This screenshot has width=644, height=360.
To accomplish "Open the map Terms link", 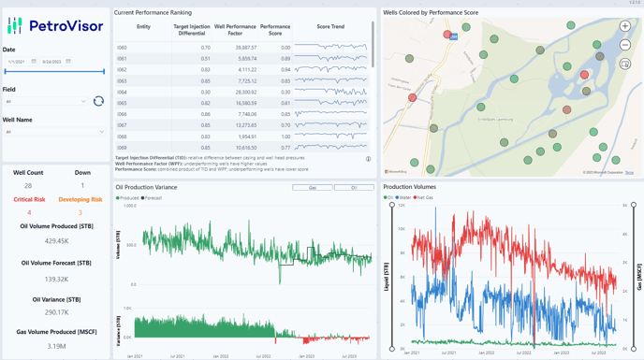I will pyautogui.click(x=629, y=173).
